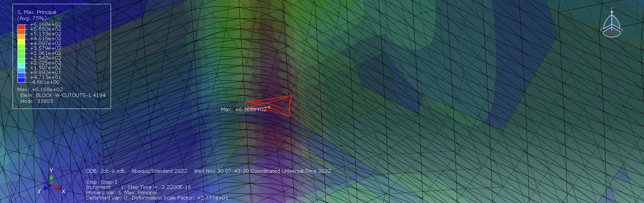Click the red X axis arrow of the triad
The image size is (644, 203).
(x=56, y=188)
